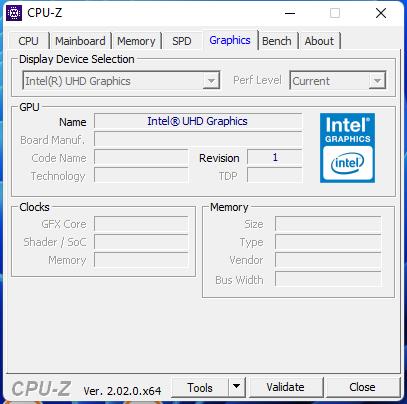
Task: Click the Revision value field
Action: pyautogui.click(x=275, y=157)
